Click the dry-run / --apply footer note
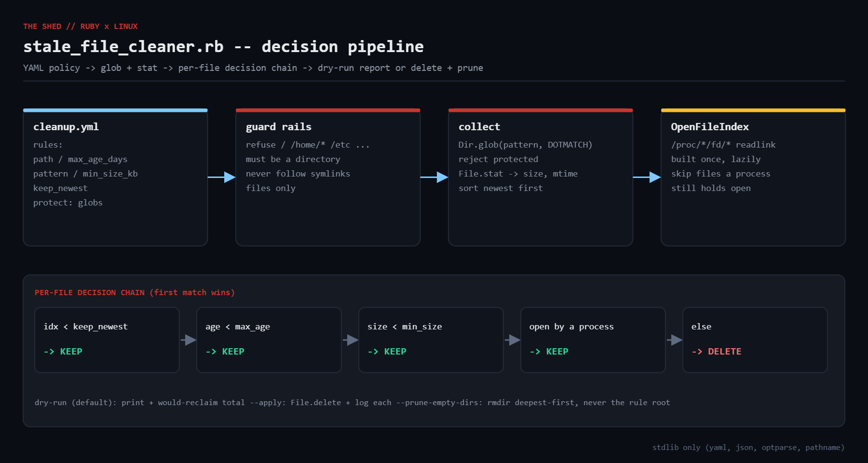The height and width of the screenshot is (463, 868). point(352,402)
